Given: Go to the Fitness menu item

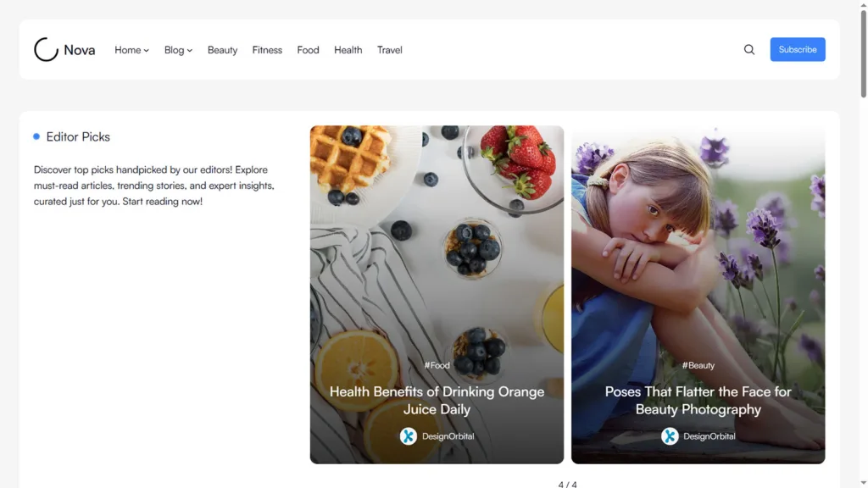Looking at the screenshot, I should [267, 50].
